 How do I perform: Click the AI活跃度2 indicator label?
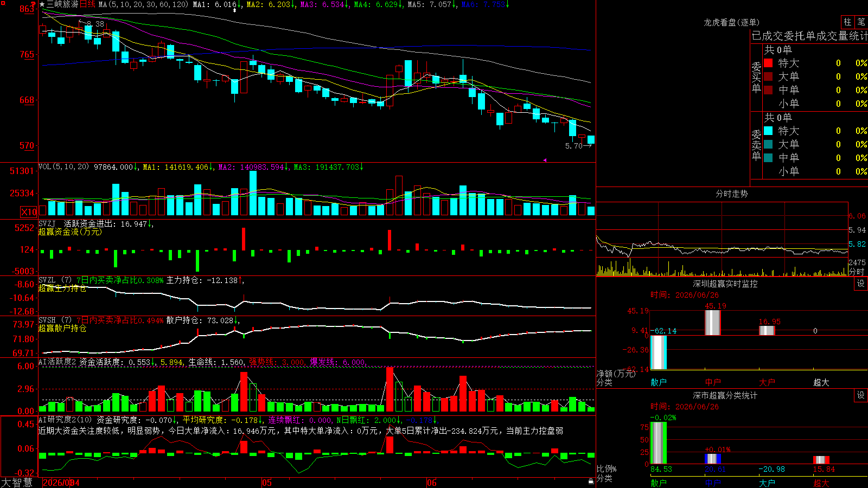57,362
